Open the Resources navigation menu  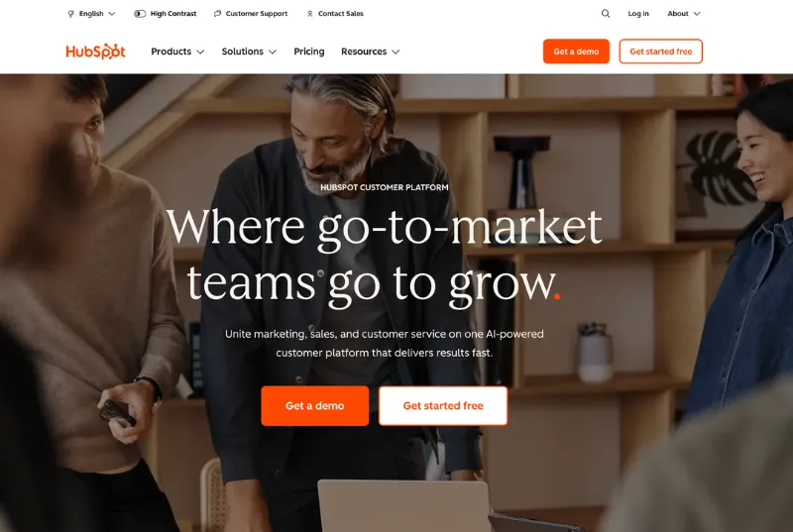pyautogui.click(x=370, y=52)
